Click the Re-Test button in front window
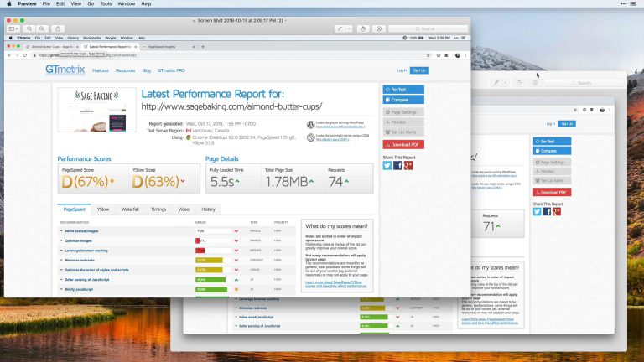Viewport: 644px width, 362px height. (x=403, y=90)
